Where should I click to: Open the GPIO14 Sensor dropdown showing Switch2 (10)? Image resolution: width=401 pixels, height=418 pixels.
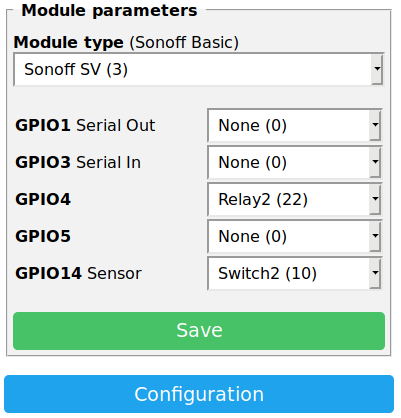295,273
